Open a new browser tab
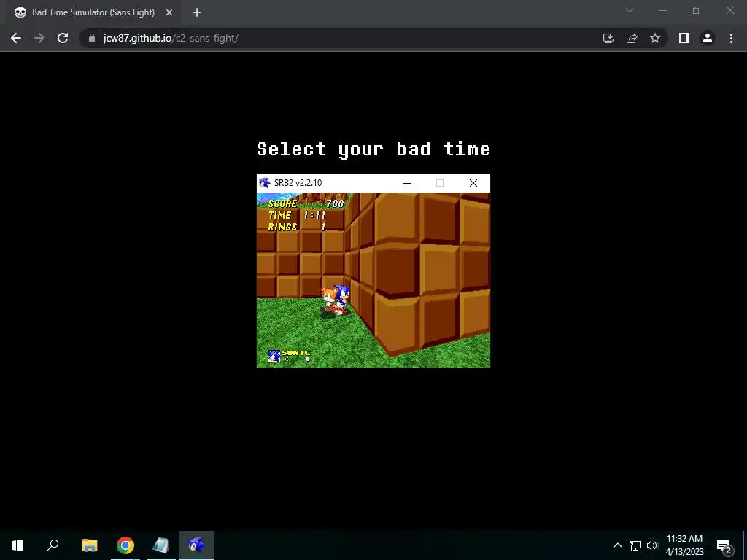This screenshot has height=560, width=747. click(197, 12)
